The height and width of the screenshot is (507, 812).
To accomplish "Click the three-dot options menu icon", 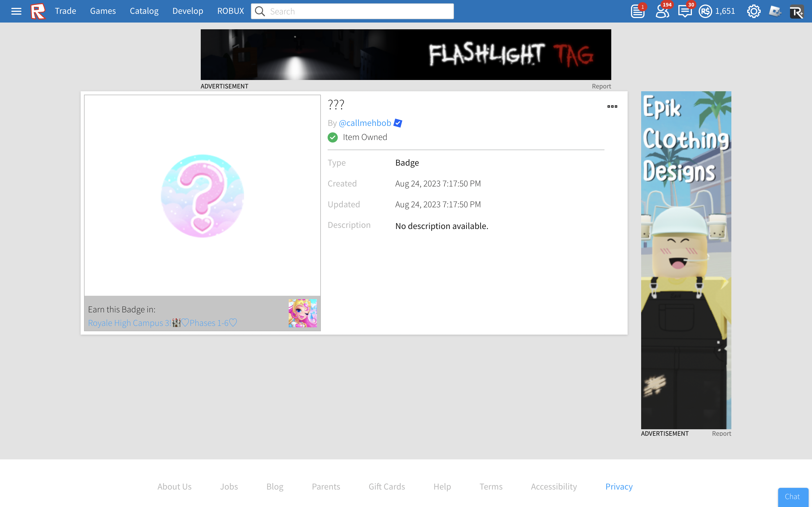I will tap(612, 106).
